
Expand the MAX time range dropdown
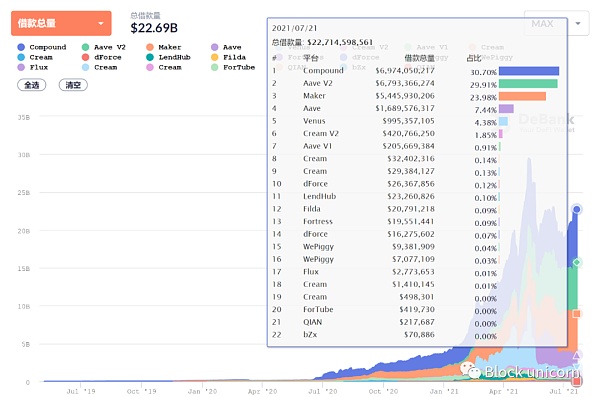557,23
